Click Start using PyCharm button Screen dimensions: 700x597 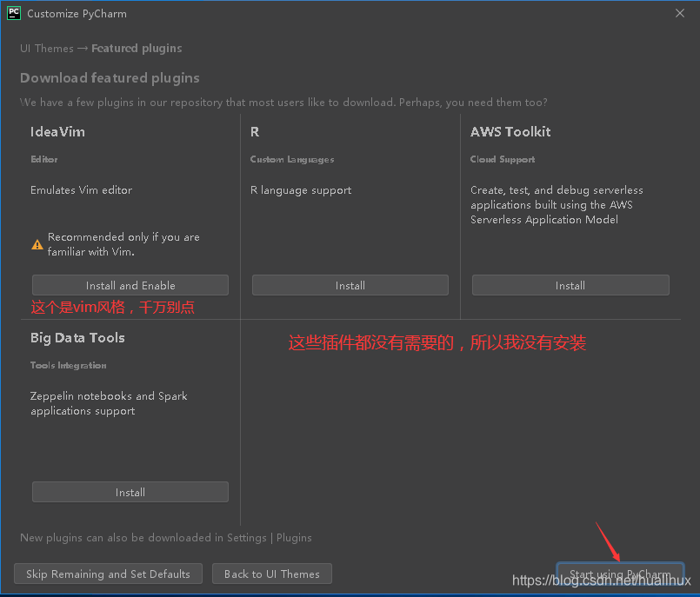click(x=620, y=574)
